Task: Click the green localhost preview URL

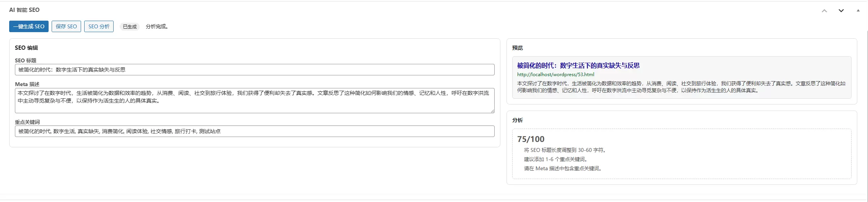Action: (x=555, y=75)
